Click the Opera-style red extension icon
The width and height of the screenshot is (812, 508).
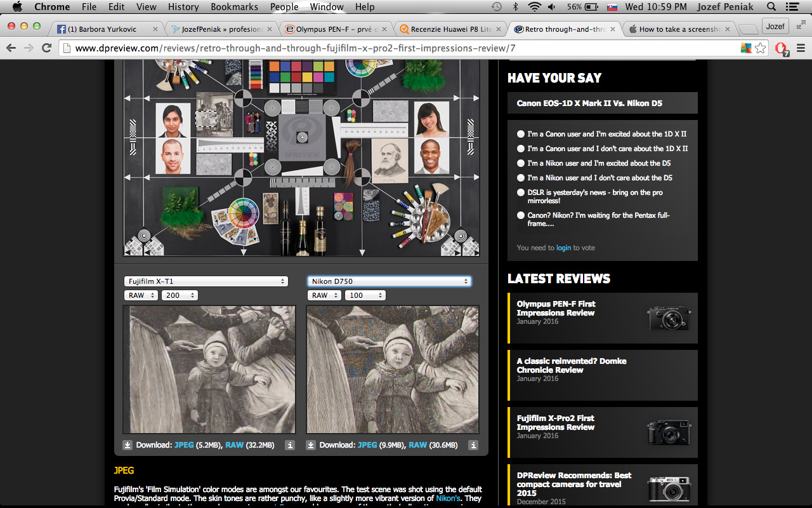click(782, 49)
